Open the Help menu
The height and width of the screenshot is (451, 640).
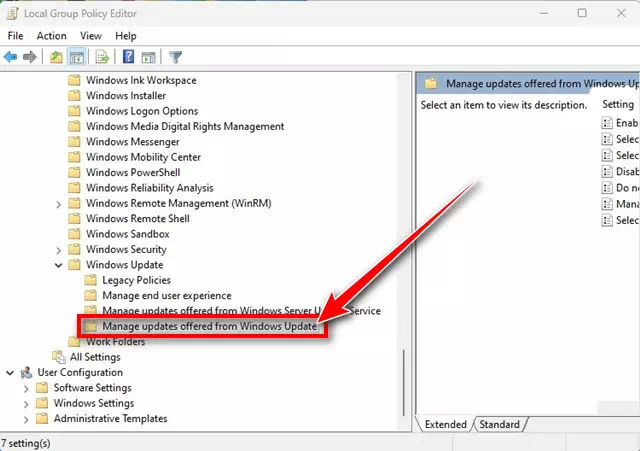point(126,36)
